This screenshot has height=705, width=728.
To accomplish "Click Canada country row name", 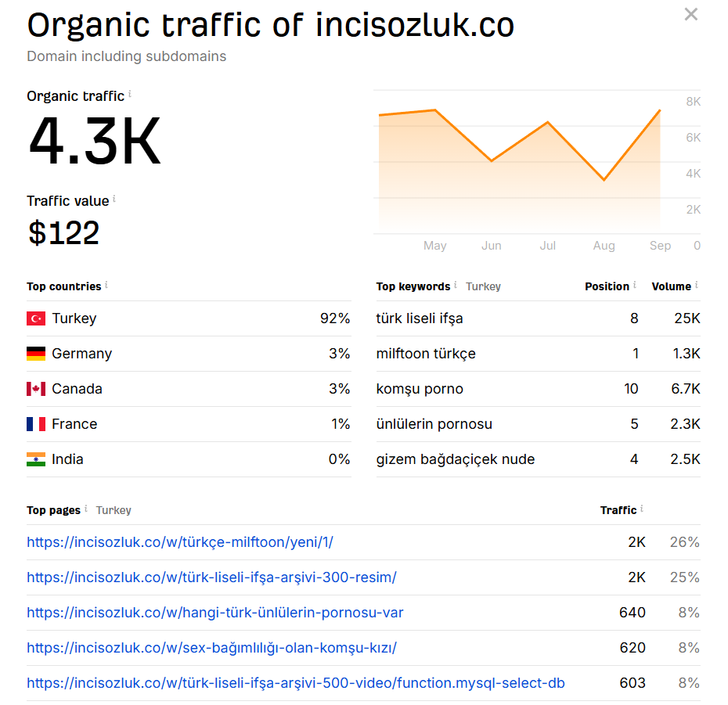I will pyautogui.click(x=77, y=389).
